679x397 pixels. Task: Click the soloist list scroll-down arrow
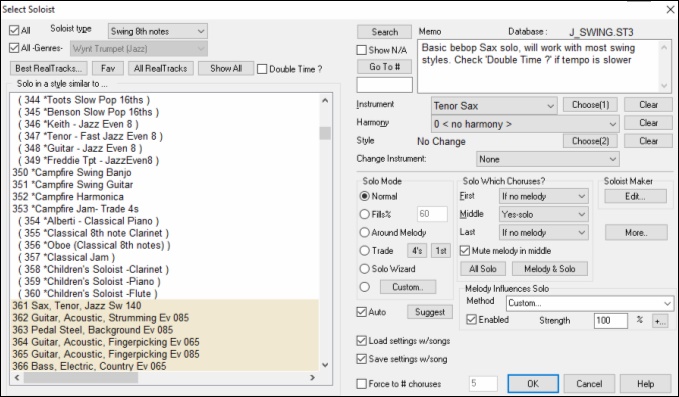(325, 365)
